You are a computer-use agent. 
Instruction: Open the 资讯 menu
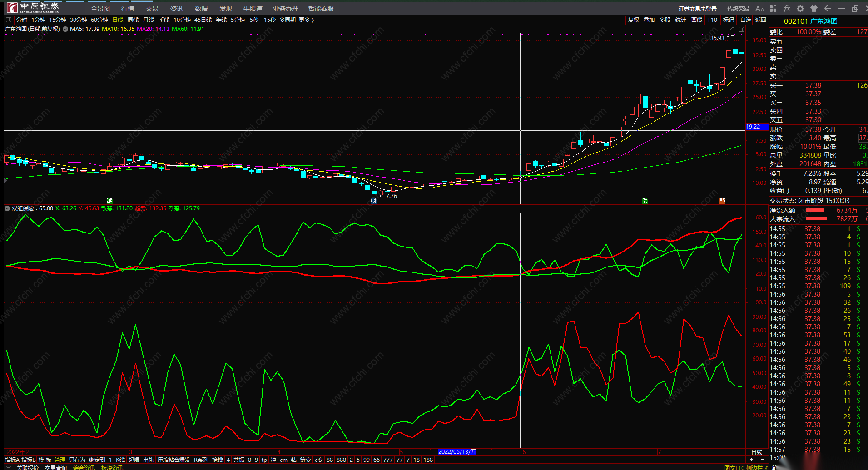177,9
